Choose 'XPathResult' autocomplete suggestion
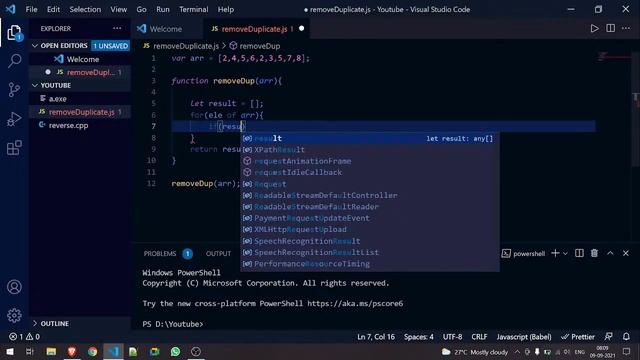Image resolution: width=640 pixels, height=360 pixels. click(x=369, y=150)
